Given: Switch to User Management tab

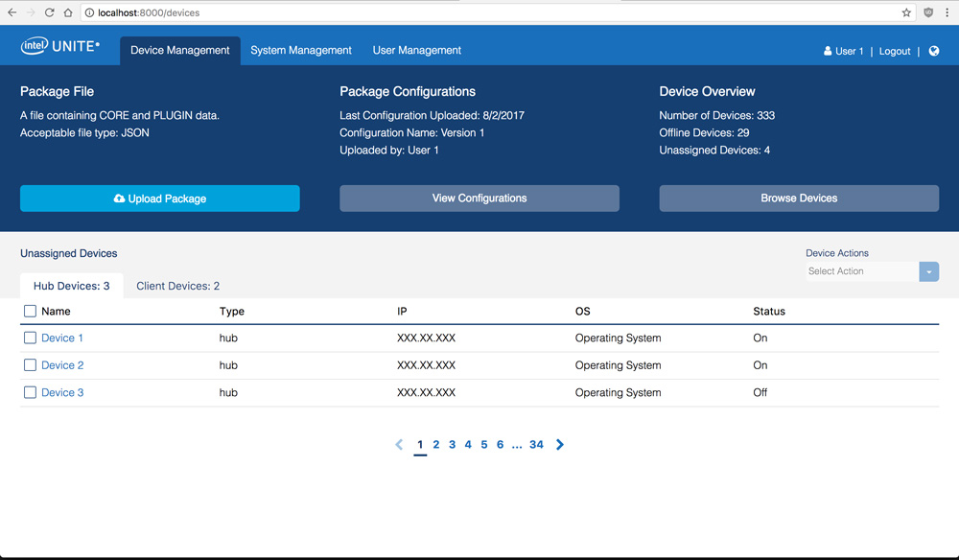Looking at the screenshot, I should 417,50.
